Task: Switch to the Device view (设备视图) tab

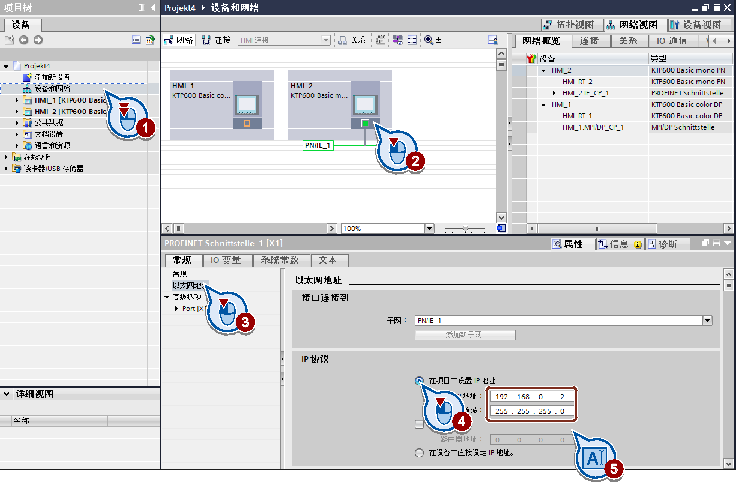Action: tap(697, 24)
